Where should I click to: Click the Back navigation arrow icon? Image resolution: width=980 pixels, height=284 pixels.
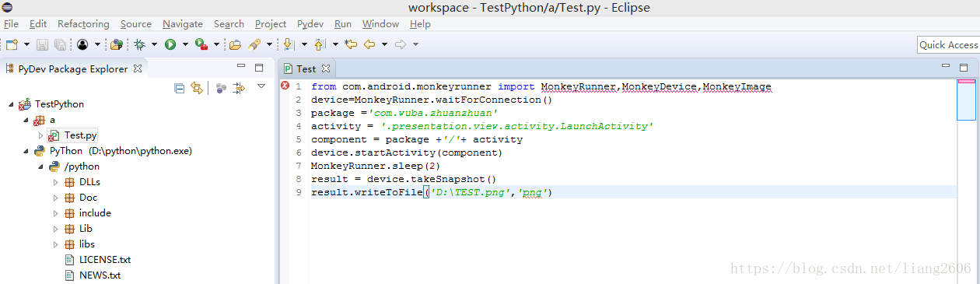click(370, 44)
